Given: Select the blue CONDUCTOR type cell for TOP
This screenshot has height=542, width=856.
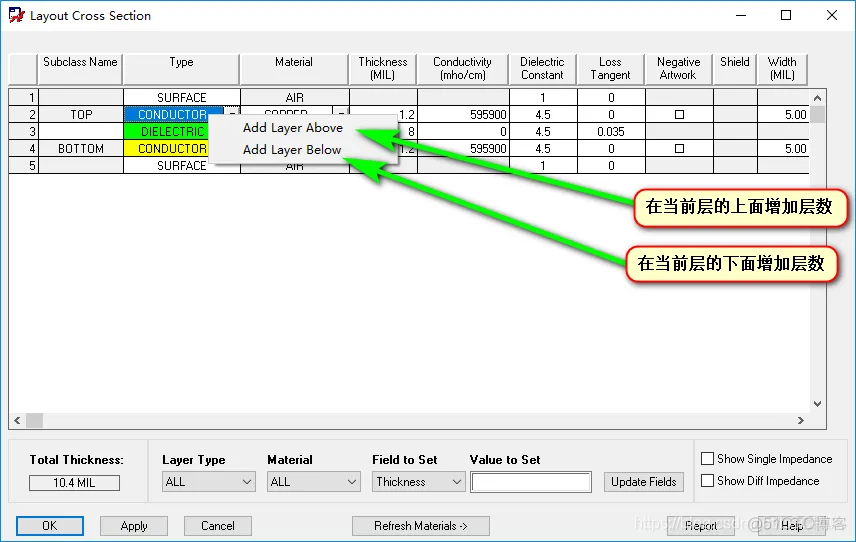Looking at the screenshot, I should coord(173,115).
